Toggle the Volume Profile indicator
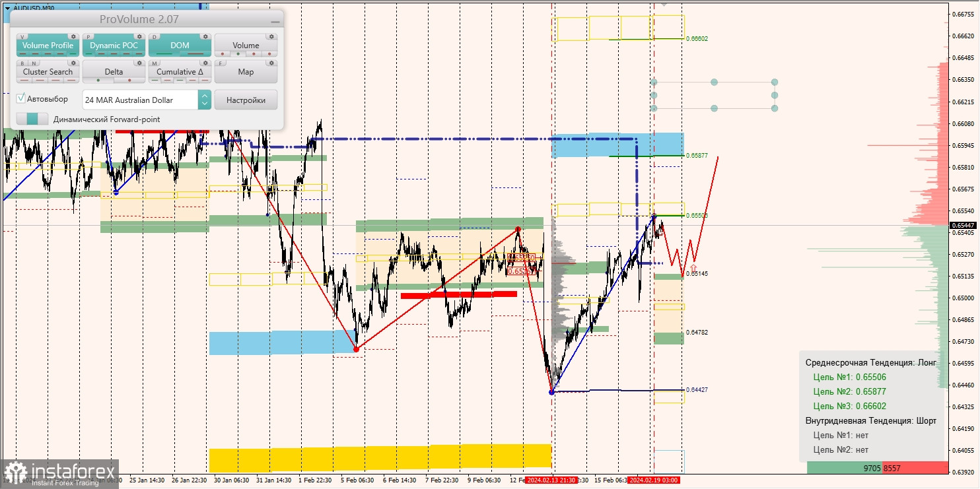The image size is (980, 489). [48, 46]
